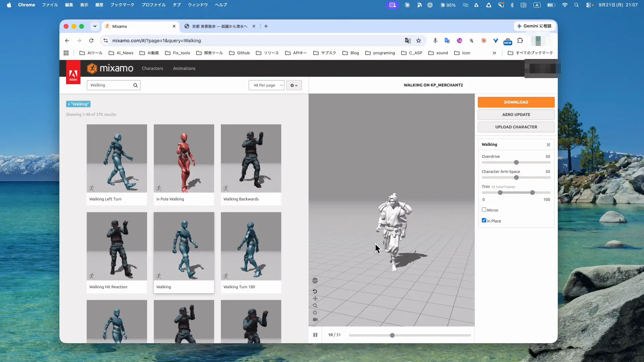The image size is (644, 362).
Task: Open the Characters tab in Mixamo header
Action: (x=152, y=68)
